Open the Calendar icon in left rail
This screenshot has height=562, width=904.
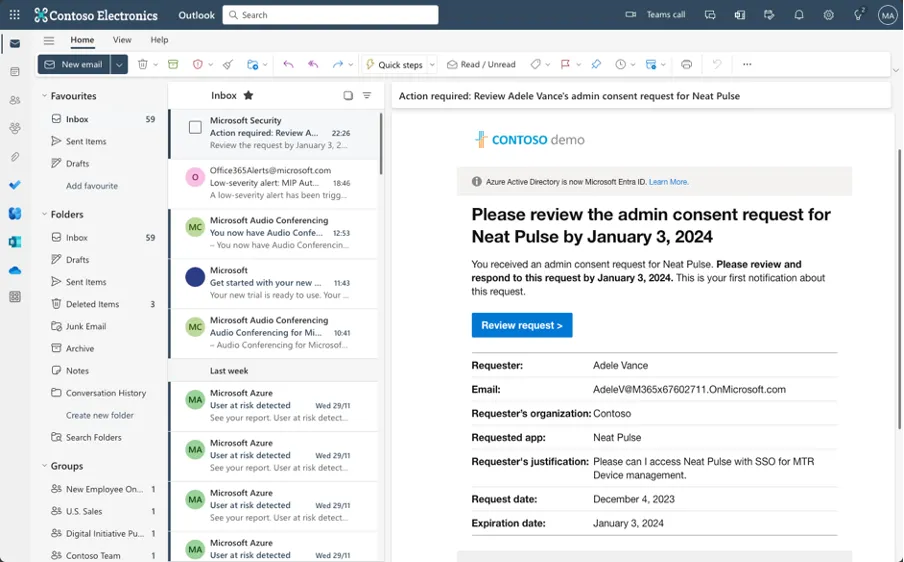click(x=14, y=72)
